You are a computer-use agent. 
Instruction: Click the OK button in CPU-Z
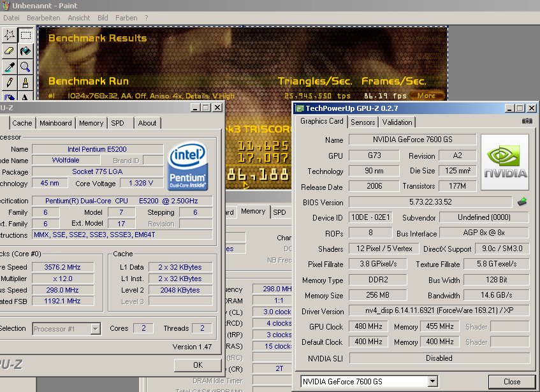[x=198, y=365]
